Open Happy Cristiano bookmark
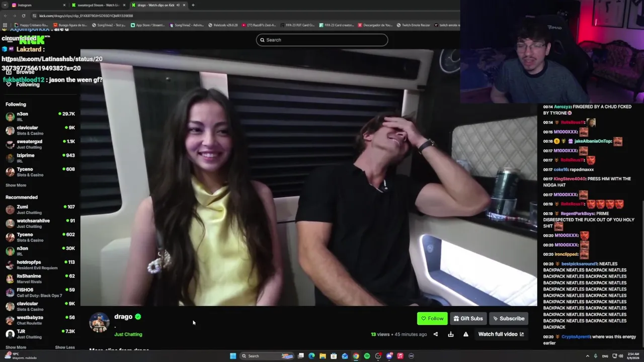 point(32,25)
